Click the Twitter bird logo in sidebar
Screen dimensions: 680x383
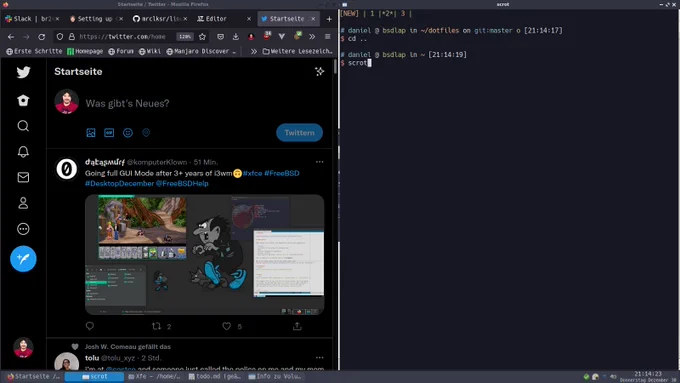[x=23, y=72]
